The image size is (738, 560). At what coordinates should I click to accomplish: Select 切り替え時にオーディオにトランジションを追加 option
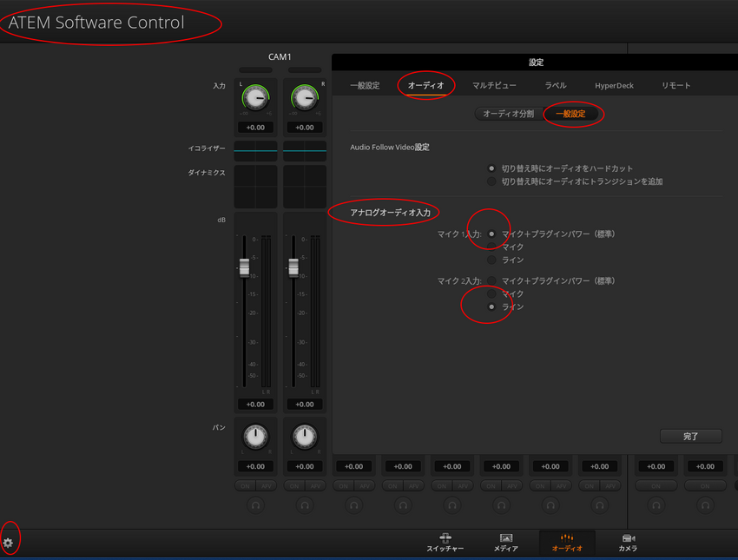tap(491, 181)
